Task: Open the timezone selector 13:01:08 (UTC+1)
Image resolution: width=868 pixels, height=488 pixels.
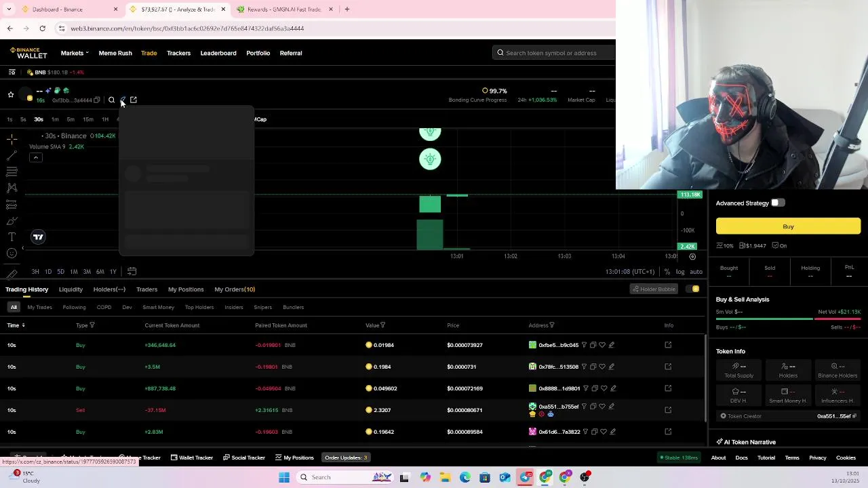Action: [630, 272]
